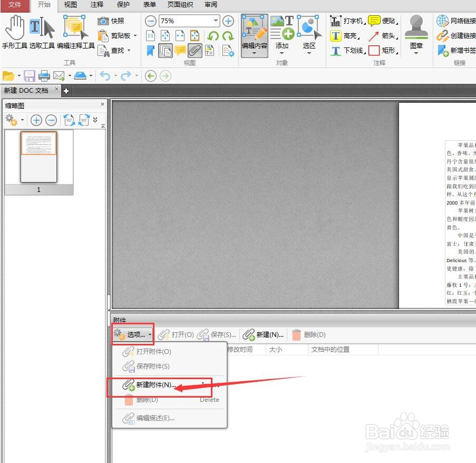Switch to the Form (表单) ribbon tab
This screenshot has width=476, height=463.
coord(150,5)
